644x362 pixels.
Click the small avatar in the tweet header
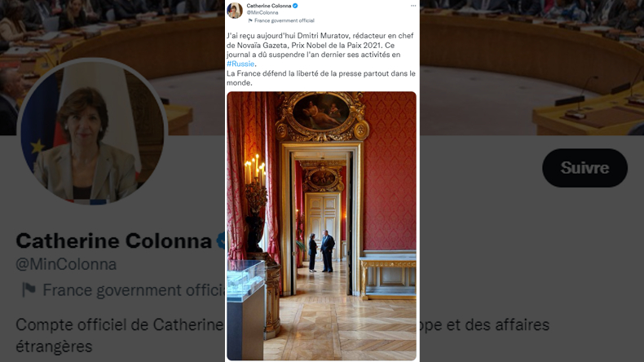point(235,11)
